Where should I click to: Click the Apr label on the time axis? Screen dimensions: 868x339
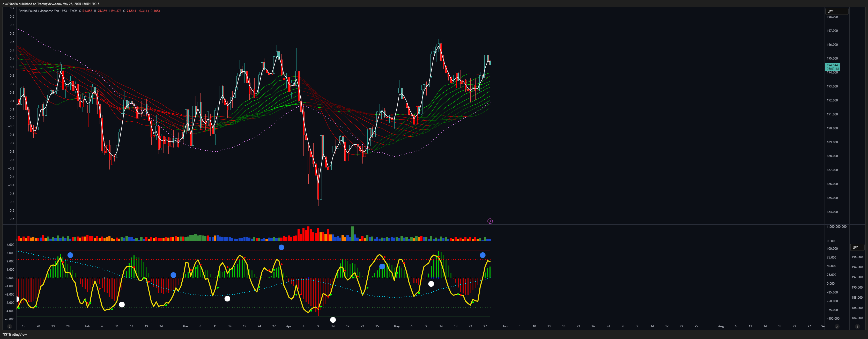pos(288,326)
